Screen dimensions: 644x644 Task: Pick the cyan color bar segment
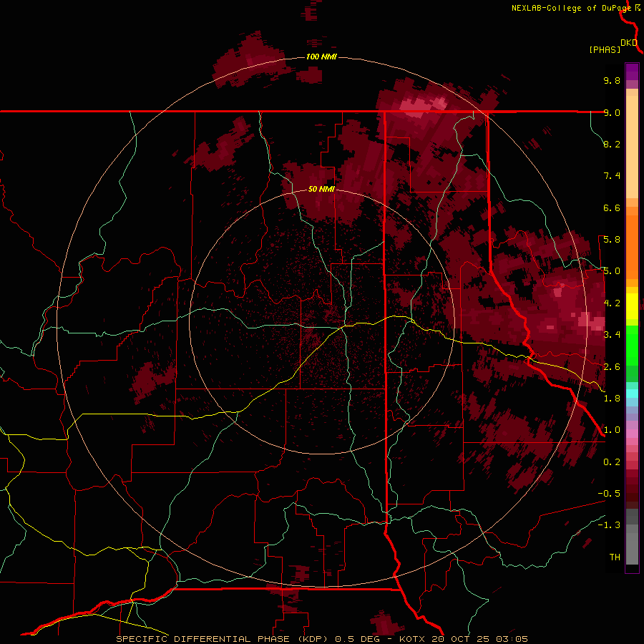point(632,394)
